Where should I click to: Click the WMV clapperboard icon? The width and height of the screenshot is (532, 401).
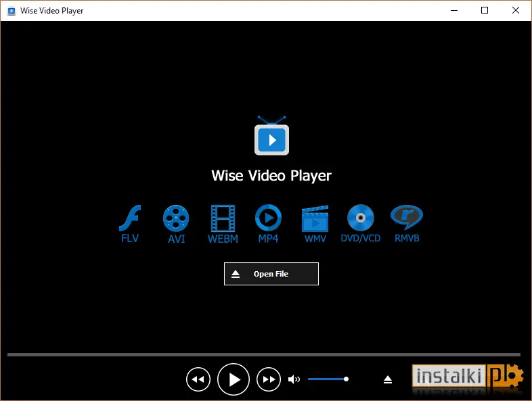point(315,218)
